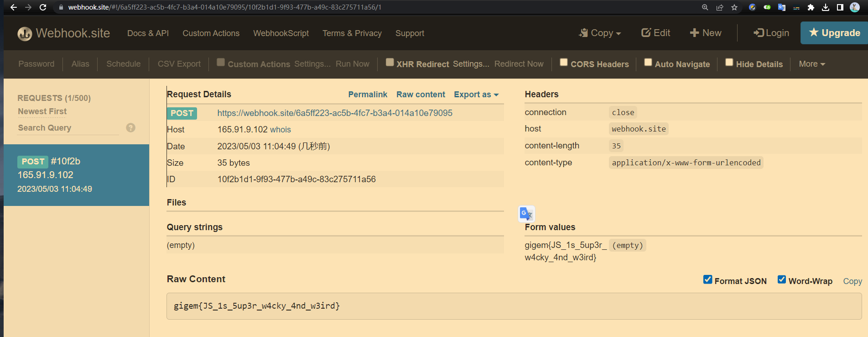Screen dimensions: 868x337
Task: Open the browser profile avatar
Action: (855, 7)
